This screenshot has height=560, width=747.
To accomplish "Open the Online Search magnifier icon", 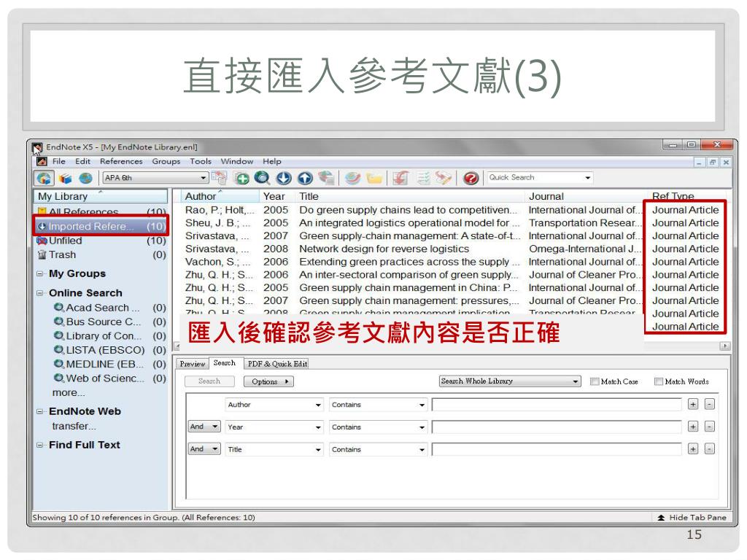I will point(262,178).
